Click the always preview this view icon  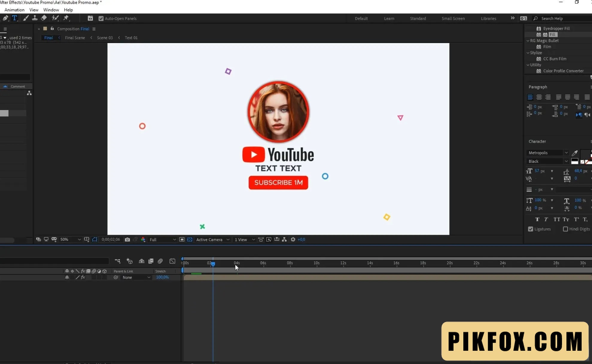pyautogui.click(x=38, y=240)
